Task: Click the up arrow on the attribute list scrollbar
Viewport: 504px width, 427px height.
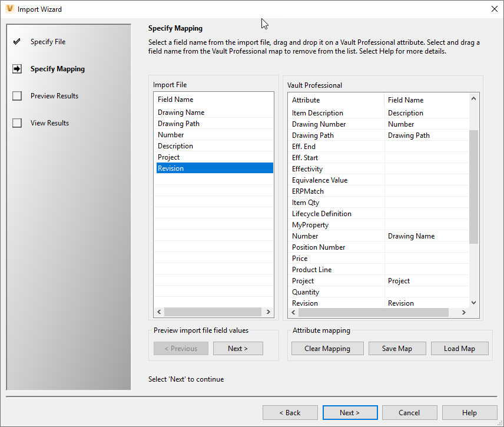Action: point(473,99)
